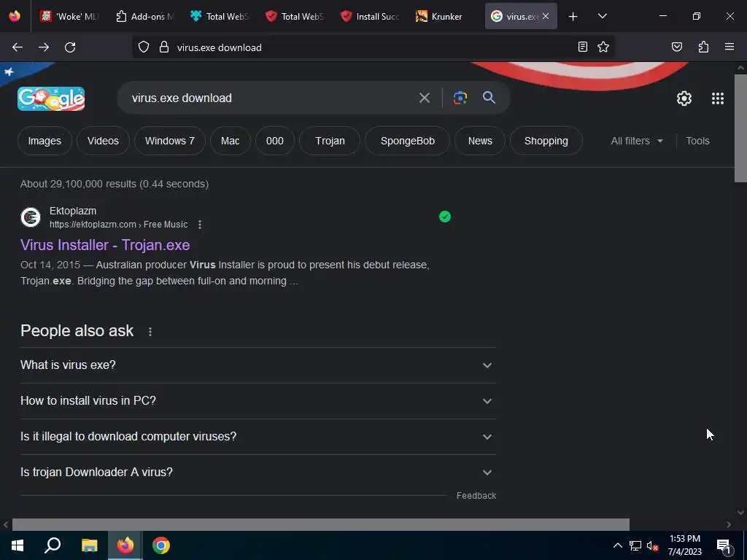747x560 pixels.
Task: Clear the search box with the X
Action: 425,98
